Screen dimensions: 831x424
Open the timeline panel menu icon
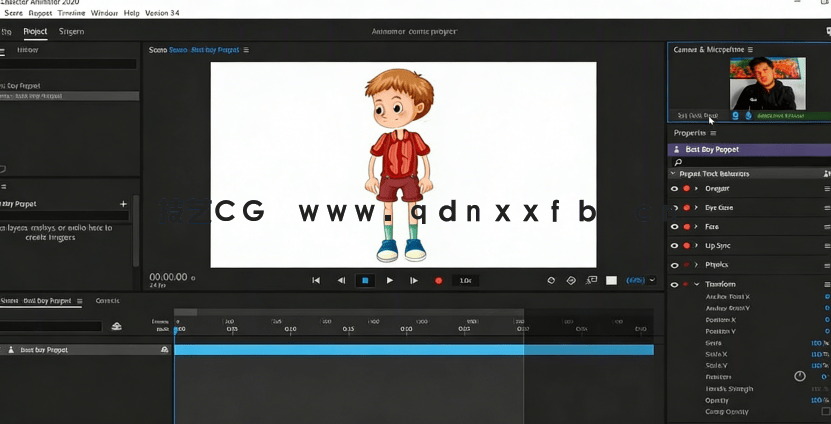pos(79,301)
